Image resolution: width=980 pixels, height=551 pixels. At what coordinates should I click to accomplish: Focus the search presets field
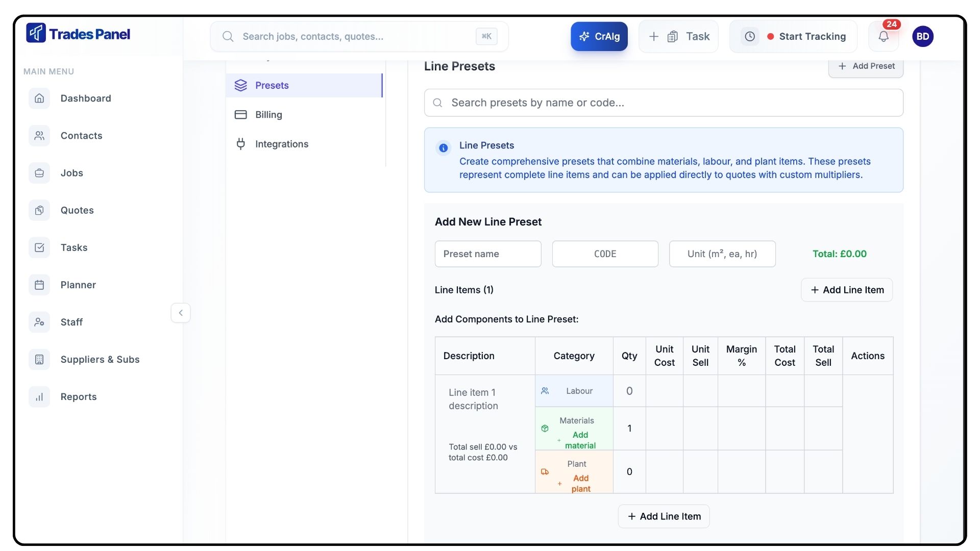point(664,103)
